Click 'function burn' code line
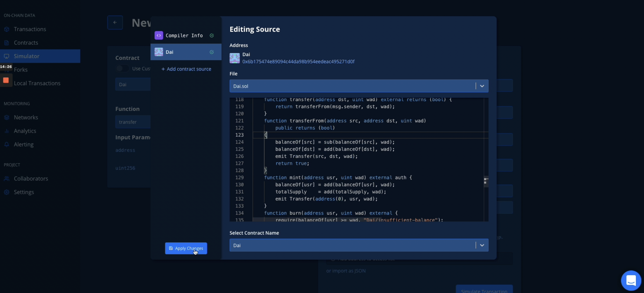 pyautogui.click(x=331, y=213)
